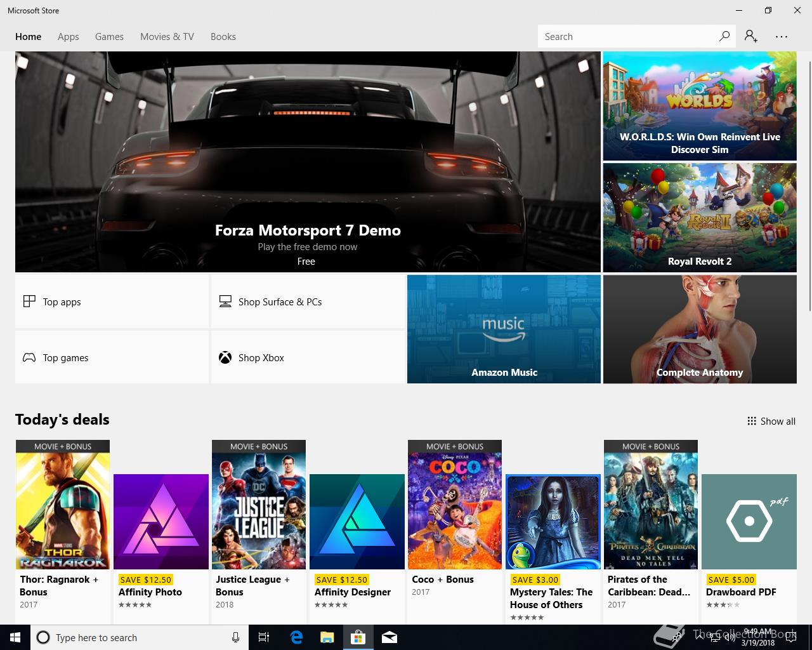Screen dimensions: 812x650
Task: Select the Thor: Ragnarok movie poster
Action: click(63, 505)
